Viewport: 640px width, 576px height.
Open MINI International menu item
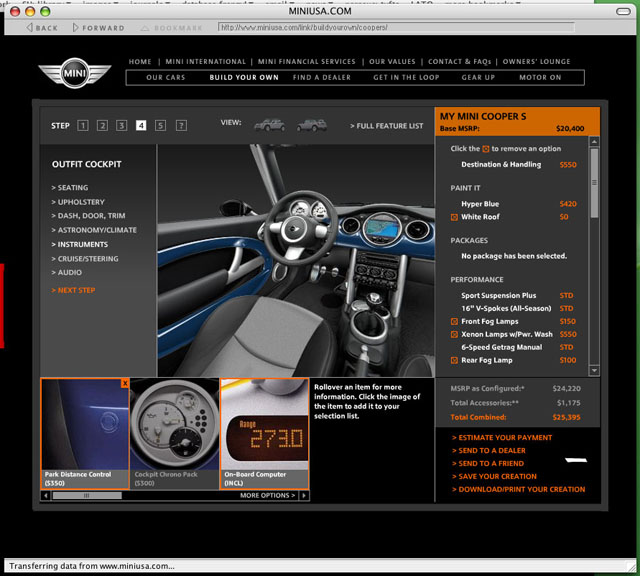[x=206, y=62]
